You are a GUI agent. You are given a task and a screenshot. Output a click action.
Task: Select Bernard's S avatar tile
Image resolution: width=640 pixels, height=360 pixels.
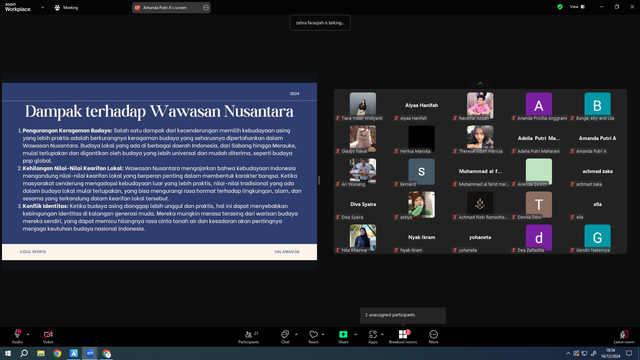[421, 172]
